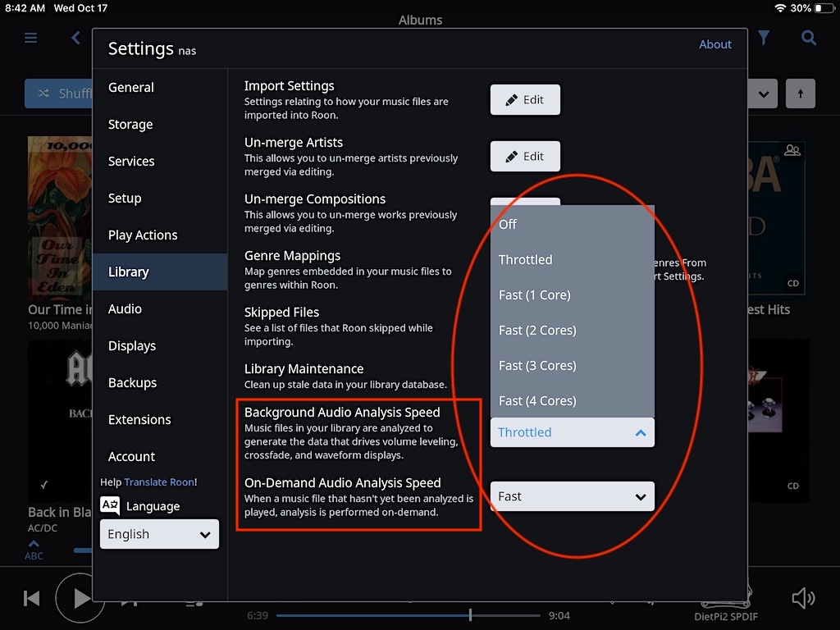840x630 pixels.
Task: Open the Storage settings tab
Action: tap(130, 125)
